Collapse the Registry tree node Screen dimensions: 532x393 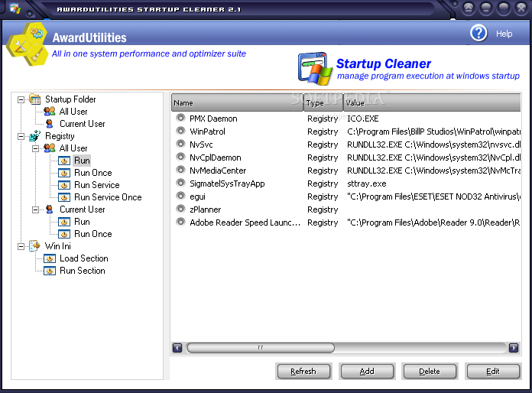point(21,136)
